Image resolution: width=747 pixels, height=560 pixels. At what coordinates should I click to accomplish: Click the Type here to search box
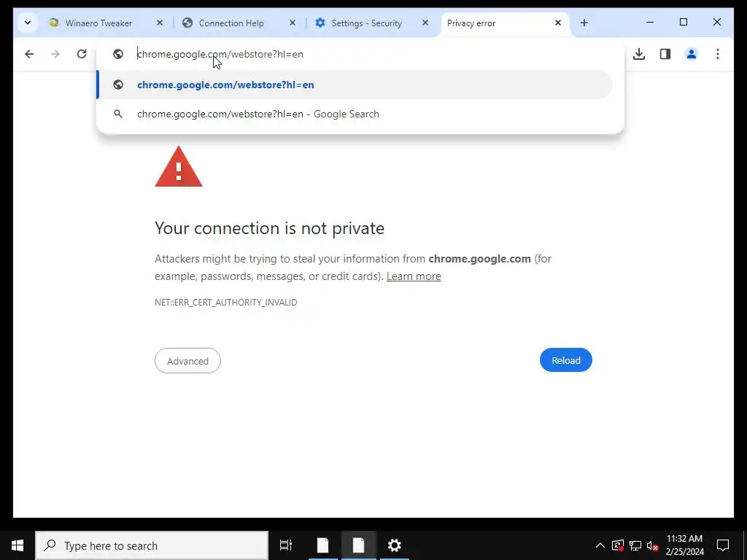(152, 545)
